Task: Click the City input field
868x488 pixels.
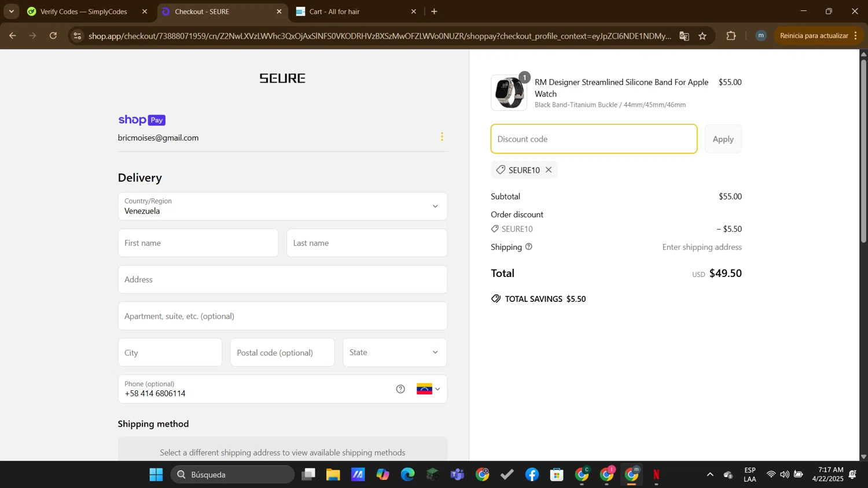Action: (170, 352)
